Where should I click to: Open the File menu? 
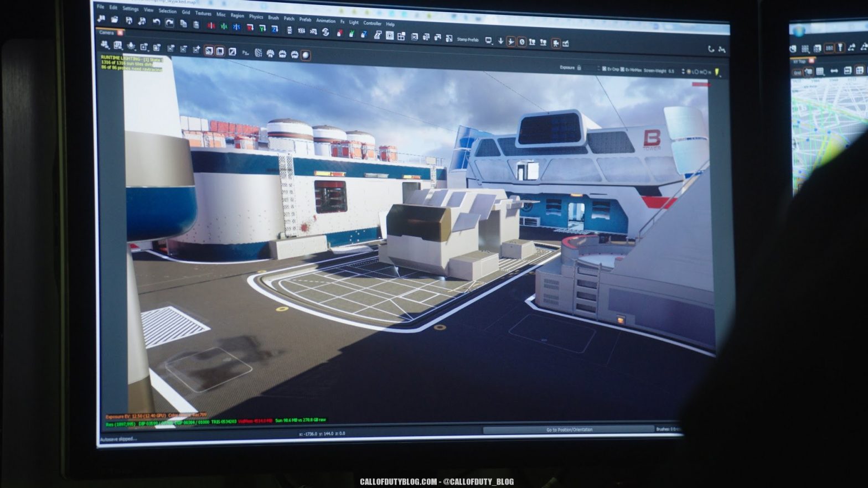100,7
